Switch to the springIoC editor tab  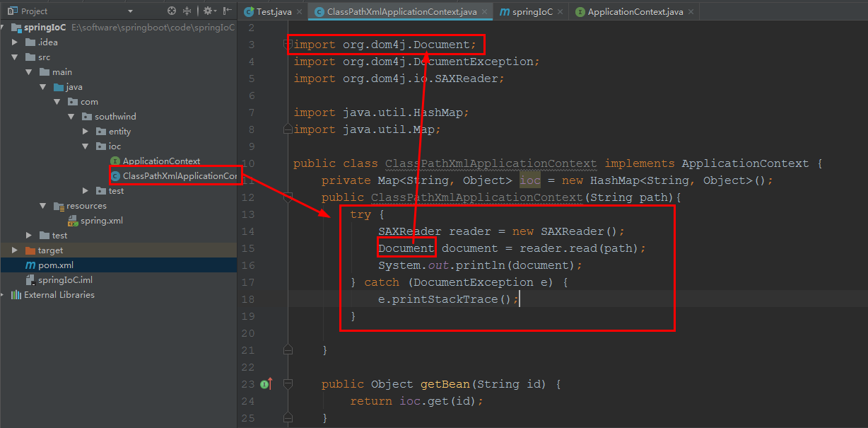tap(533, 12)
